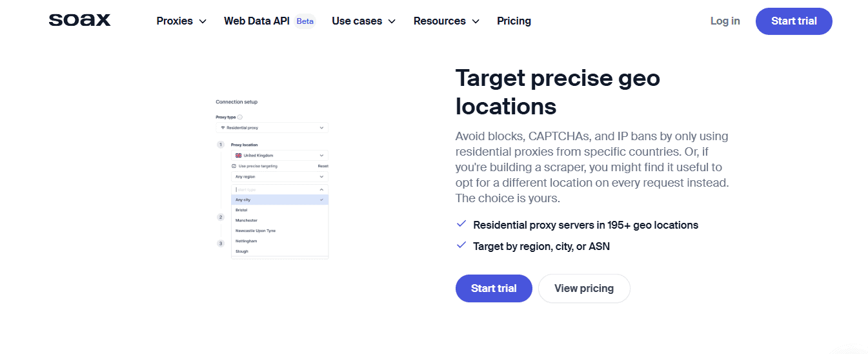Open the Residential proxy dropdown
The height and width of the screenshot is (354, 868).
pos(272,128)
